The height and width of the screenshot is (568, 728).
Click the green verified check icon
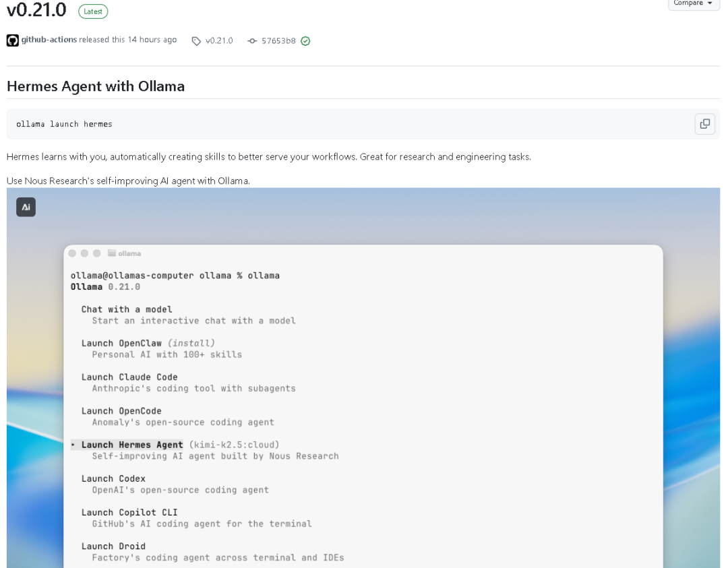(x=305, y=41)
